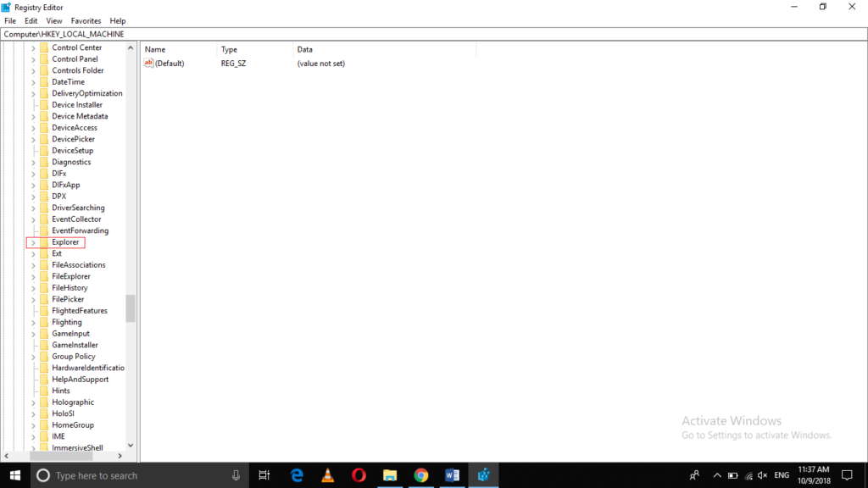
Task: Click the DPX folder icon
Action: [x=44, y=197]
